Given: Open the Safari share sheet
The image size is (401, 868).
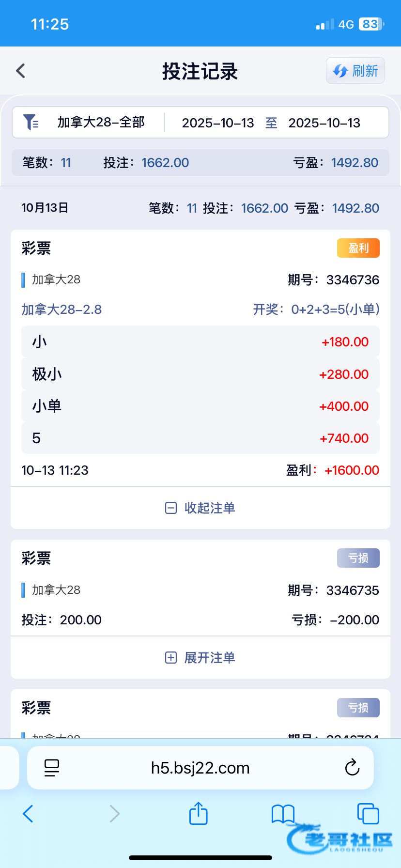Looking at the screenshot, I should pos(198,813).
